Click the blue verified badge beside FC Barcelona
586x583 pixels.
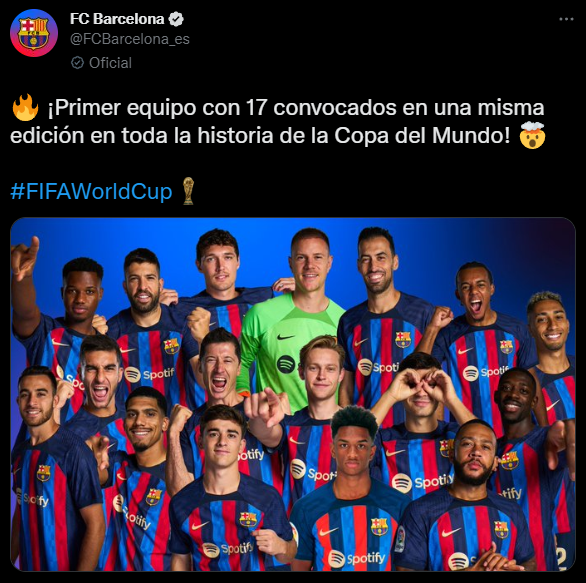[176, 19]
